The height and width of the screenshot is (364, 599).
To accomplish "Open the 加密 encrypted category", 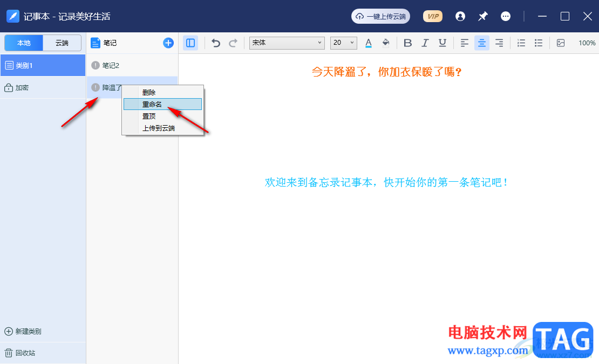I will 43,88.
